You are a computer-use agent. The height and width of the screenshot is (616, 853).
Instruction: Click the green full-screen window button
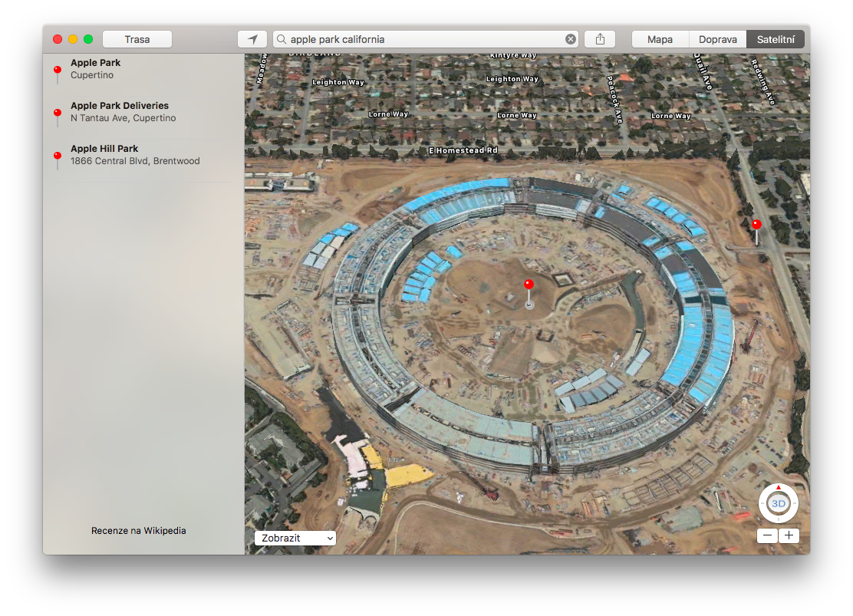click(x=88, y=39)
